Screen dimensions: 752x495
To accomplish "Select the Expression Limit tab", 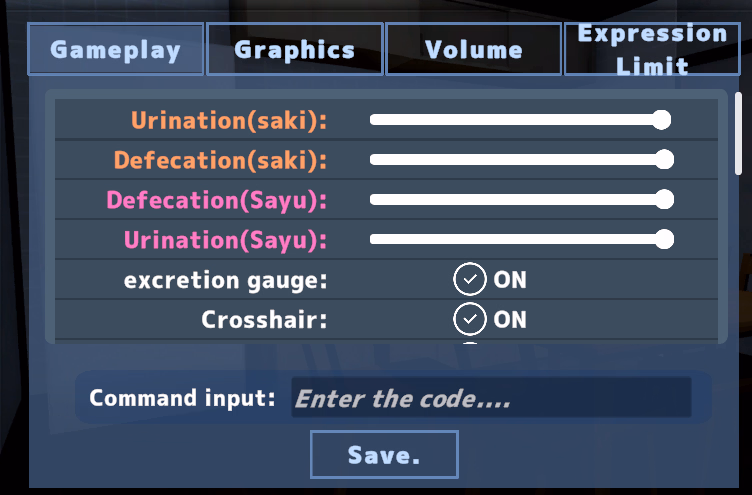I will 652,49.
